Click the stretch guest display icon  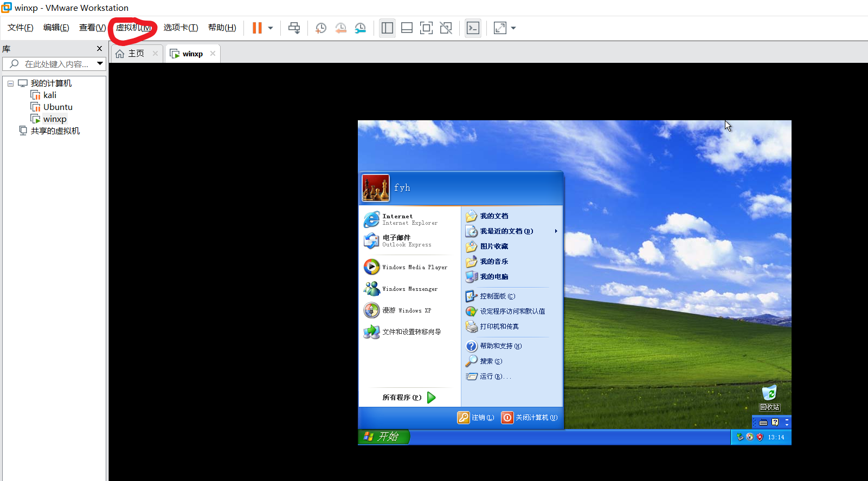(500, 28)
